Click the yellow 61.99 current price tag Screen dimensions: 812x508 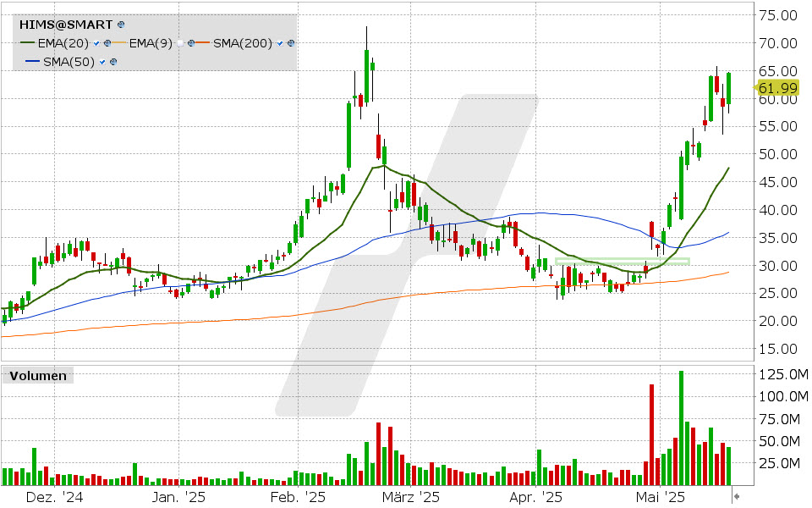[776, 88]
